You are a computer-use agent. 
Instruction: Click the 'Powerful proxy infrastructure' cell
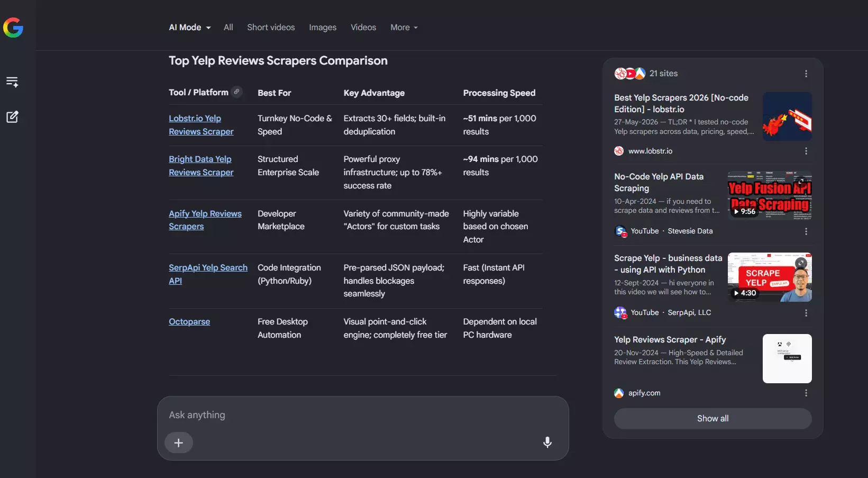(x=392, y=173)
